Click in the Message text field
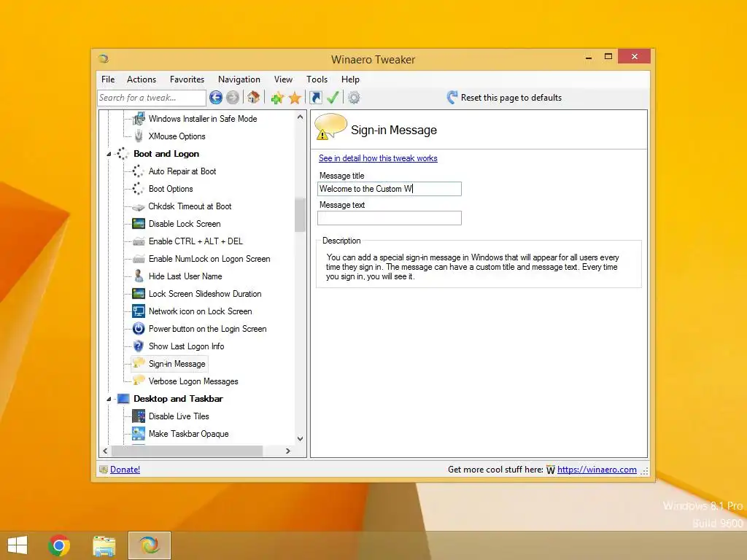The height and width of the screenshot is (560, 747). 390,218
